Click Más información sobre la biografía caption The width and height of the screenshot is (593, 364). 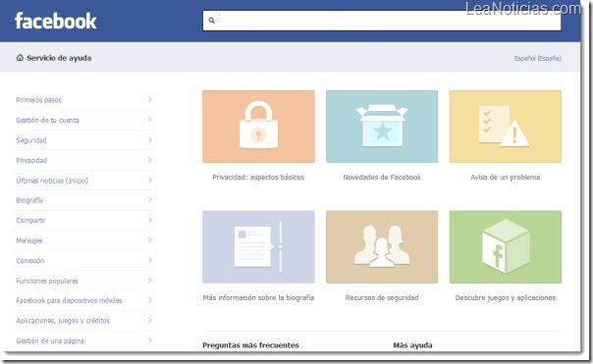pos(258,298)
